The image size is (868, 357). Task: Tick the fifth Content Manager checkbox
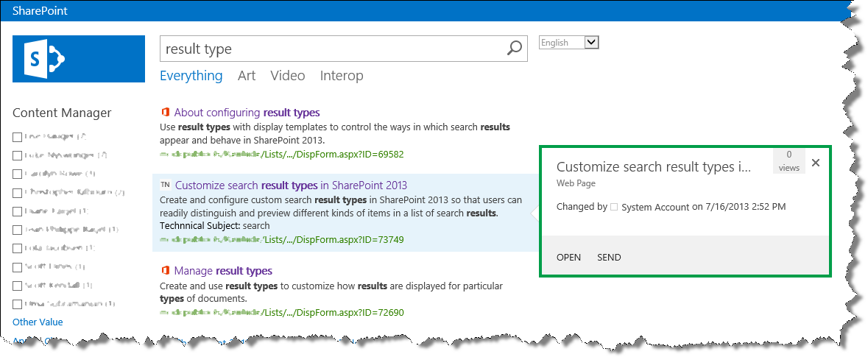(17, 211)
